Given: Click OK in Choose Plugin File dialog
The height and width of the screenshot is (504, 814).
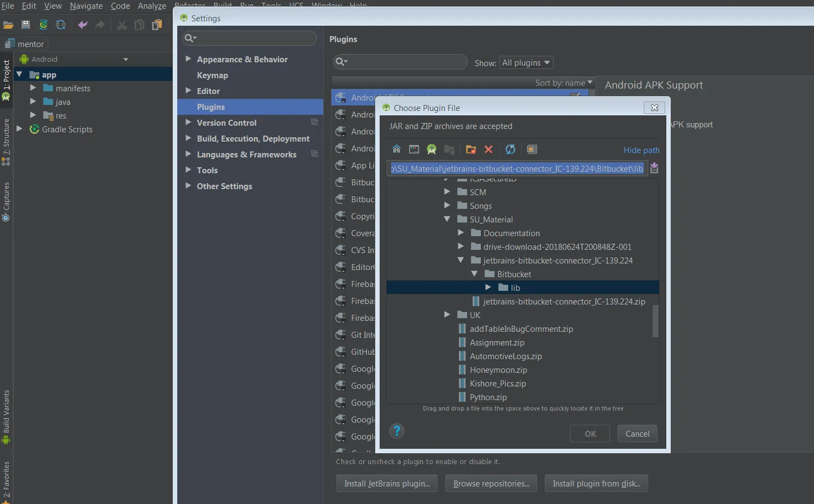Looking at the screenshot, I should tap(590, 433).
